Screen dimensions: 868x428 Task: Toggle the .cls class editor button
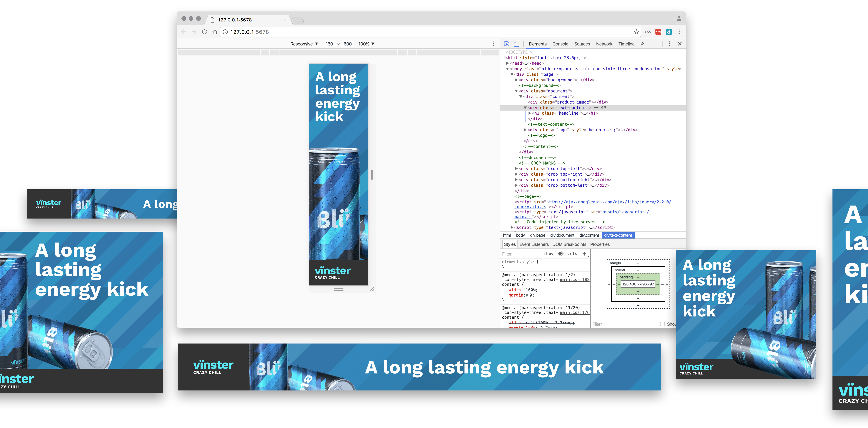[x=572, y=254]
